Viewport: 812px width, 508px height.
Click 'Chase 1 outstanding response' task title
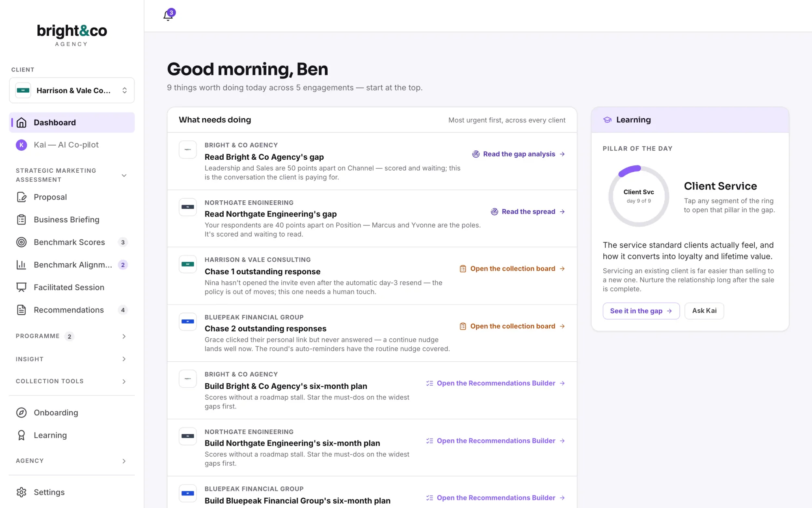pyautogui.click(x=262, y=271)
